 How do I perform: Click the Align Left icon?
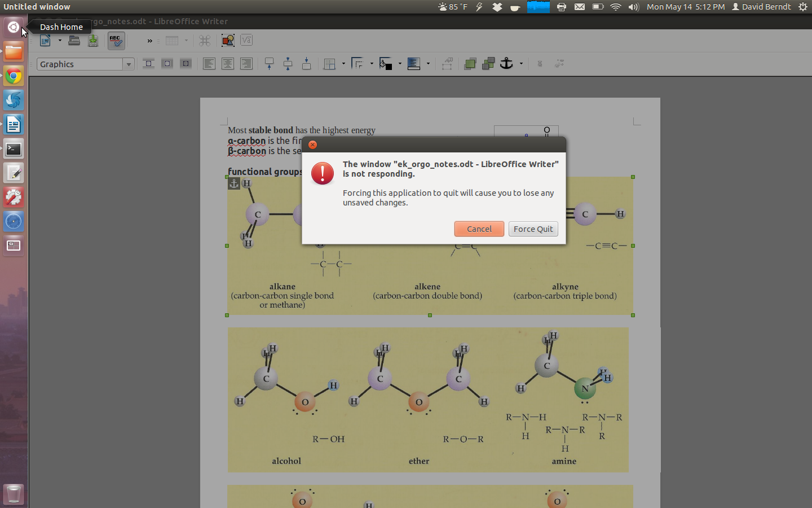209,64
